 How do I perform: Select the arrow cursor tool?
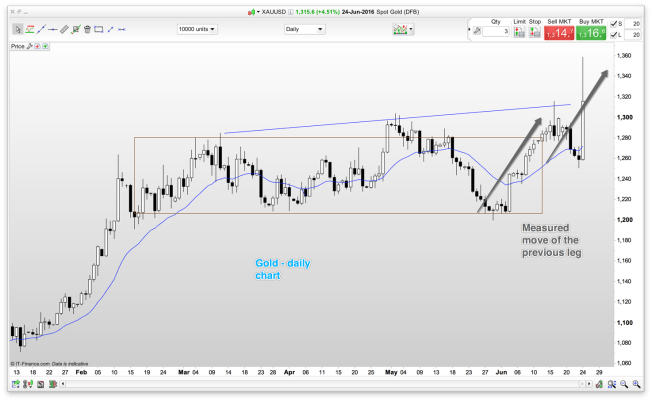(x=17, y=30)
